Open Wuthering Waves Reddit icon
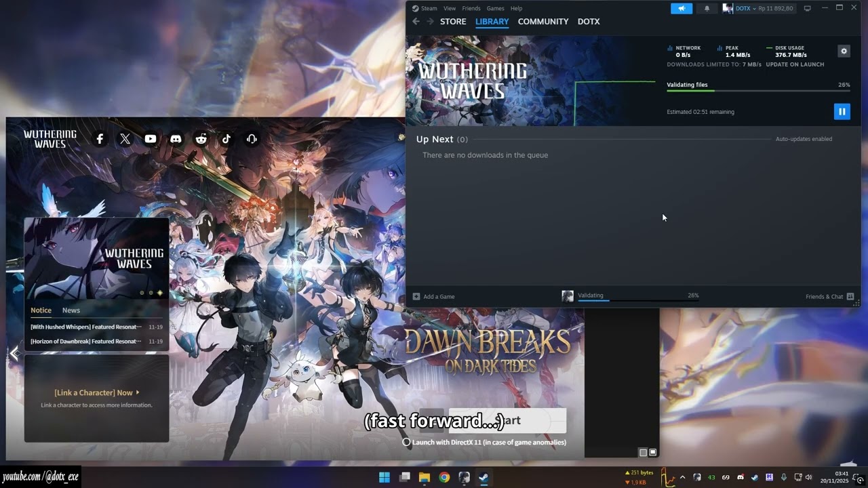The image size is (868, 488). coord(201,139)
